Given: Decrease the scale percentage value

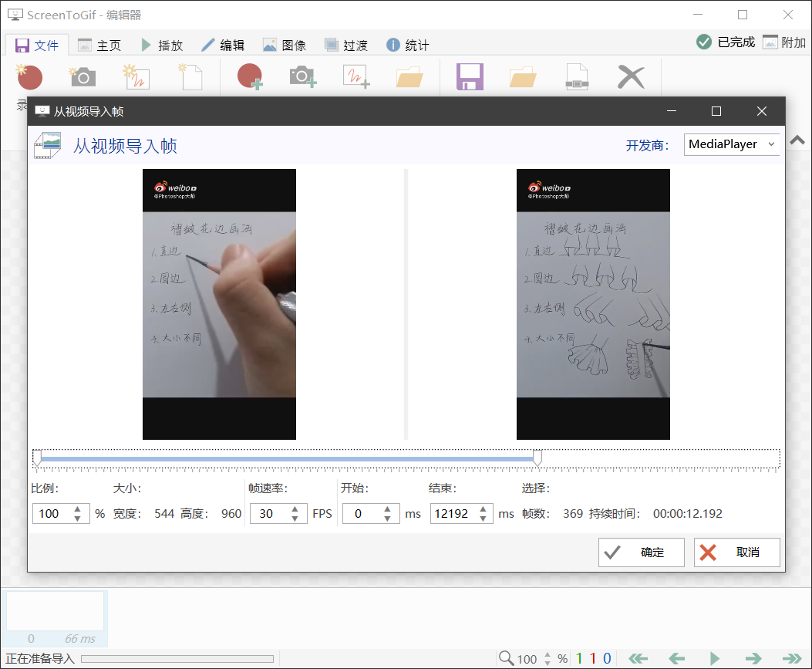Looking at the screenshot, I should pos(78,519).
